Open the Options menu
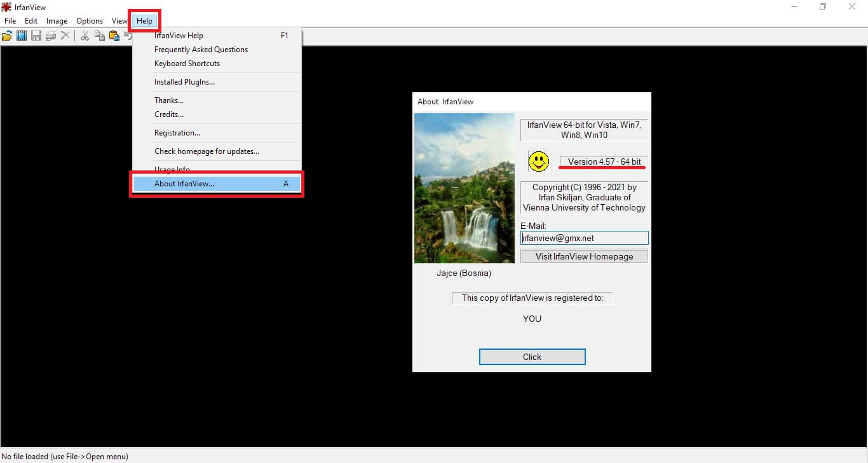The height and width of the screenshot is (463, 868). click(90, 21)
